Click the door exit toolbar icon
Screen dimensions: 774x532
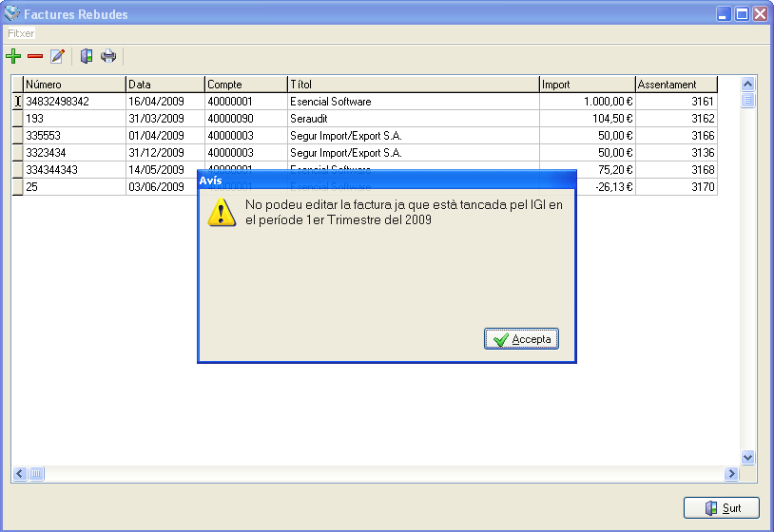[x=87, y=56]
